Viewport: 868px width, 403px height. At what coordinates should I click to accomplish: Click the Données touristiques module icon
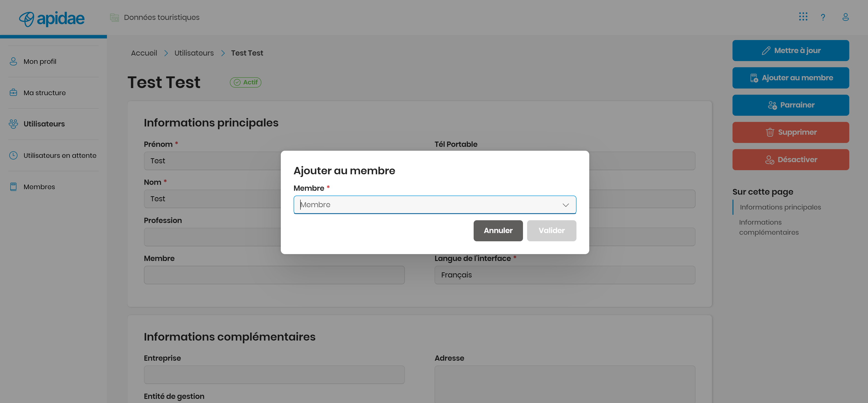[114, 18]
